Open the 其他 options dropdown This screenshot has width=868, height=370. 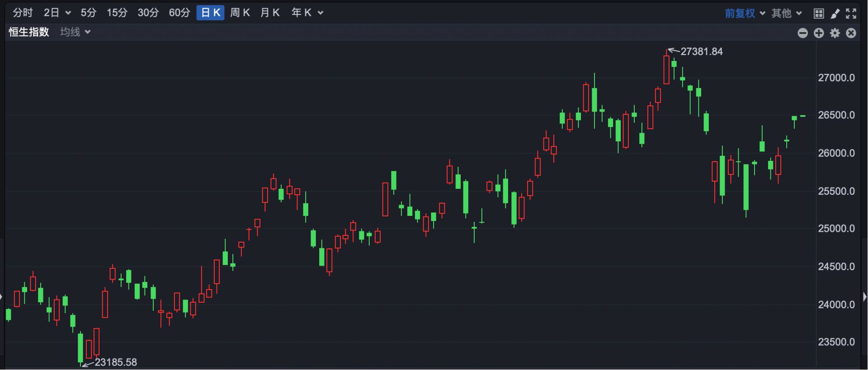787,14
